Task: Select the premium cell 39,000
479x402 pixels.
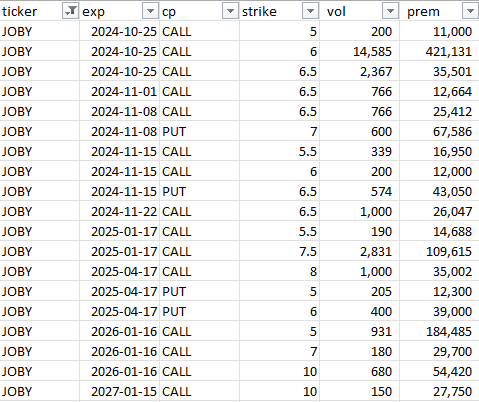Action: click(x=439, y=311)
